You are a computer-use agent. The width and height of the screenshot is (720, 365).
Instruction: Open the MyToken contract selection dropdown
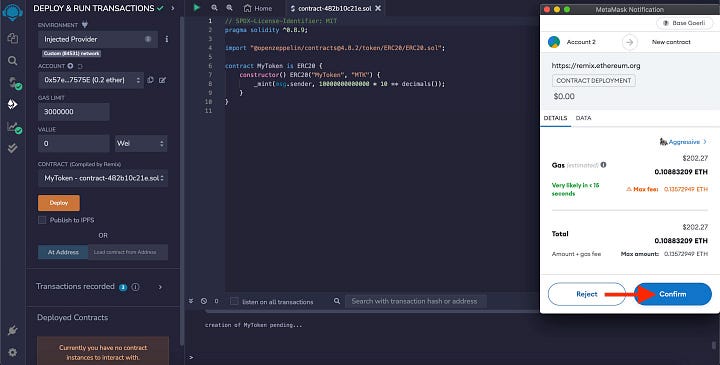tap(103, 178)
